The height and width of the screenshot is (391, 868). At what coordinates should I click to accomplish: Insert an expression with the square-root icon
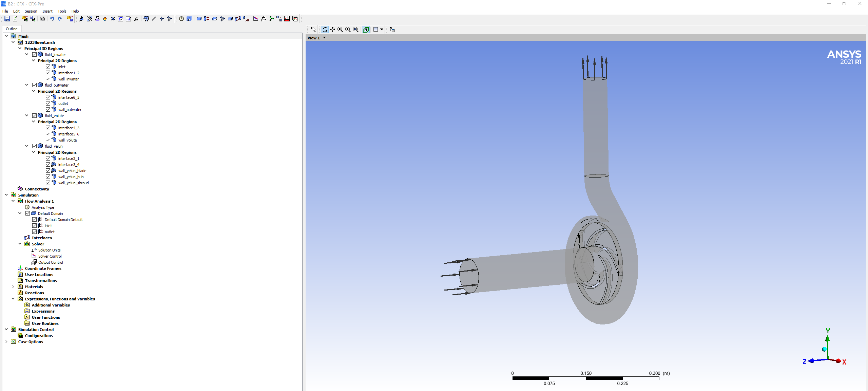tap(121, 19)
